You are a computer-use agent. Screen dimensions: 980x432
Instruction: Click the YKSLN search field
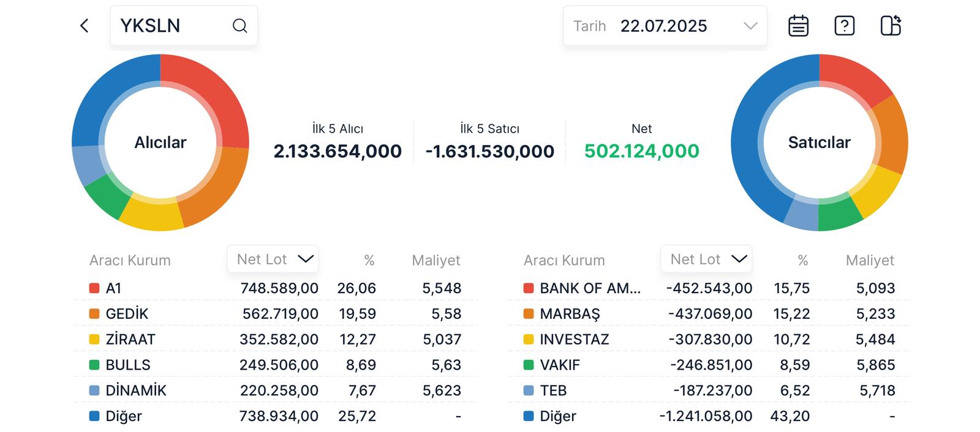pyautogui.click(x=171, y=26)
